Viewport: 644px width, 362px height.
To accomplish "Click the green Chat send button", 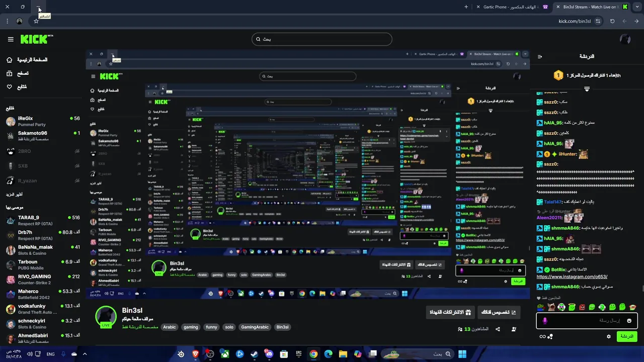I will 627,336.
